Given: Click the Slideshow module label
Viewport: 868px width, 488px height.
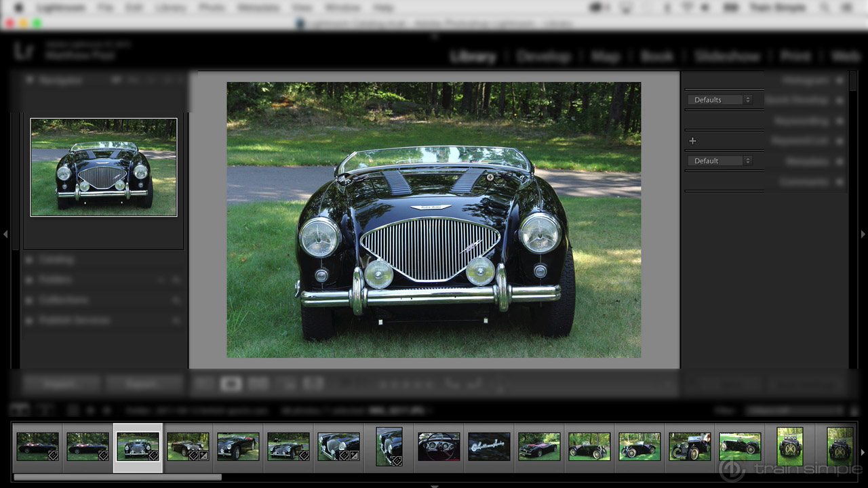Looking at the screenshot, I should [726, 56].
